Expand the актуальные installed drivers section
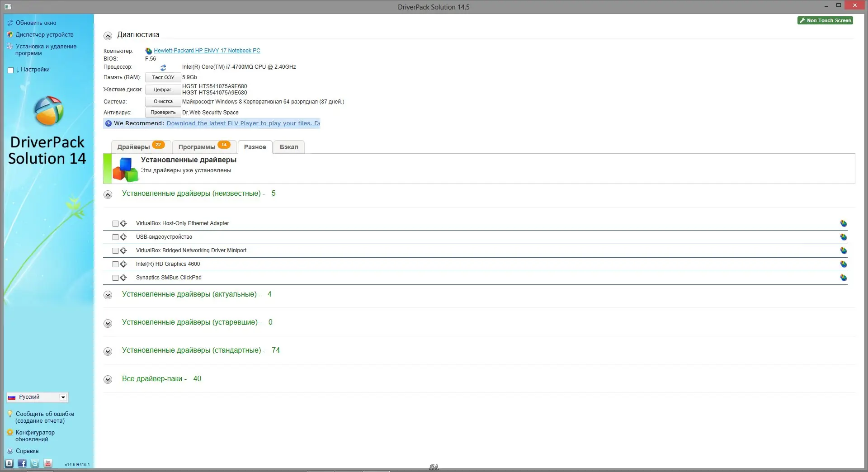868x472 pixels. pyautogui.click(x=108, y=295)
